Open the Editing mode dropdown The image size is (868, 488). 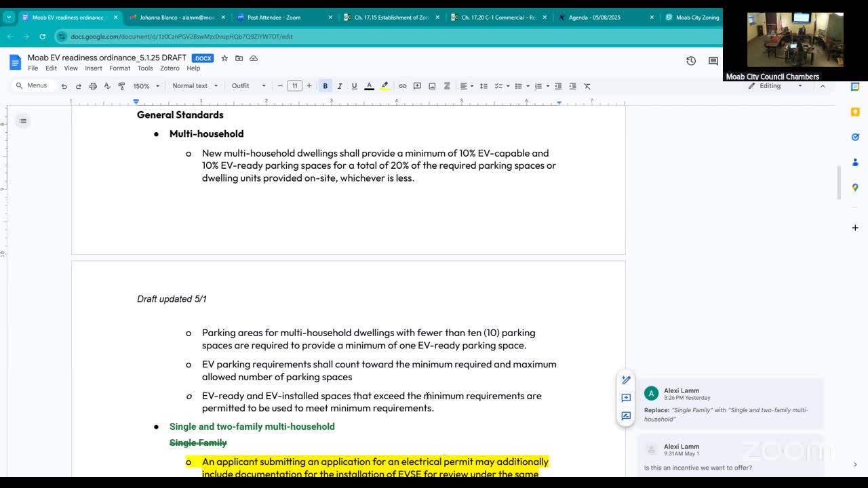pos(775,86)
